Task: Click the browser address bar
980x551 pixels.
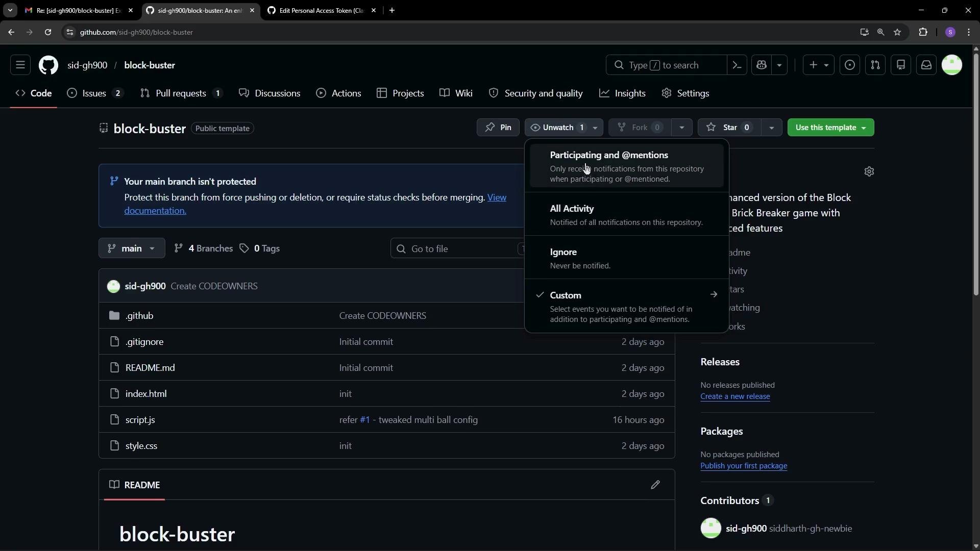Action: [459, 32]
